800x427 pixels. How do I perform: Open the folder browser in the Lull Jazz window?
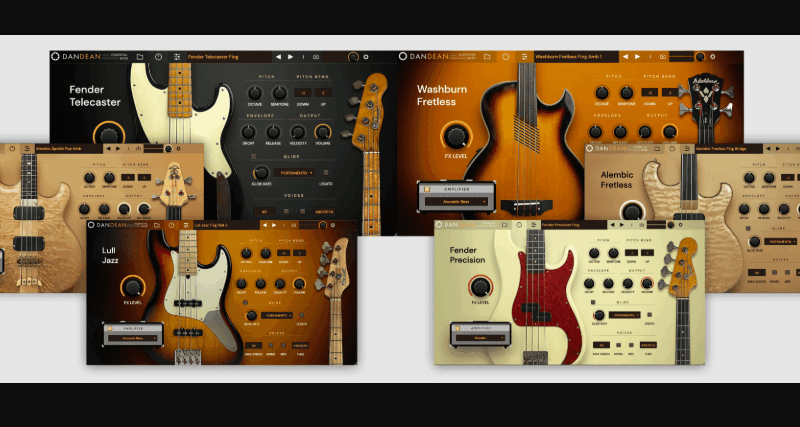click(x=157, y=225)
